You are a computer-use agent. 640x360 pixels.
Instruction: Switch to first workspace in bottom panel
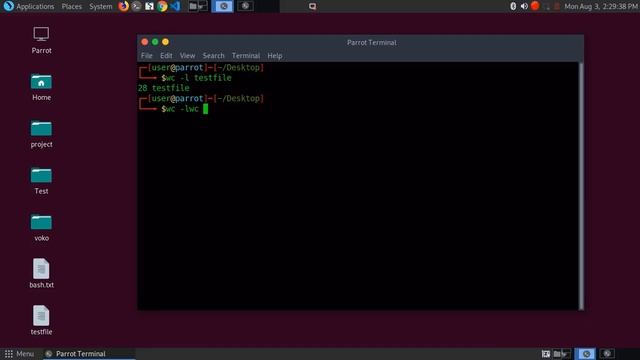click(586, 354)
